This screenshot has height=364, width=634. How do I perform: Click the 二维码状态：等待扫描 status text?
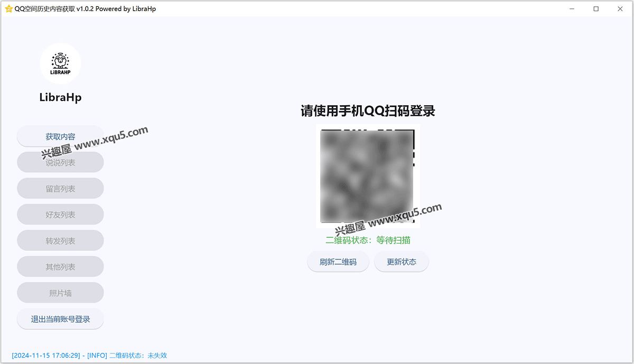coord(368,240)
